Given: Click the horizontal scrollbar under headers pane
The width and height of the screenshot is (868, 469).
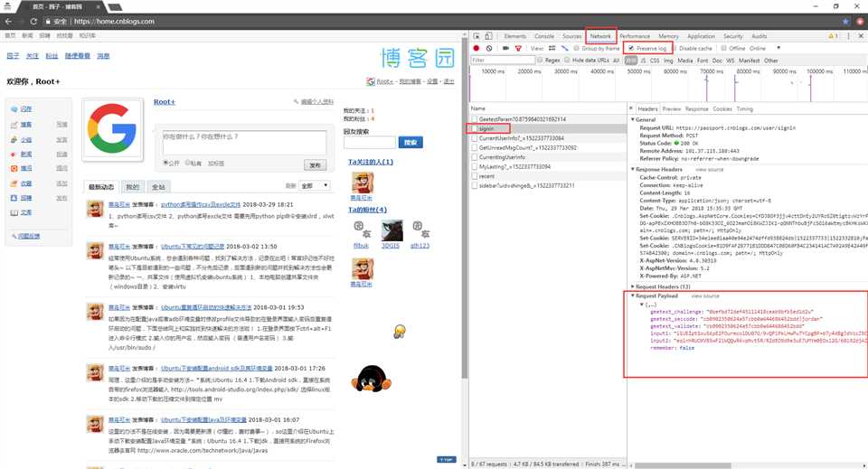Looking at the screenshot, I should 683,465.
